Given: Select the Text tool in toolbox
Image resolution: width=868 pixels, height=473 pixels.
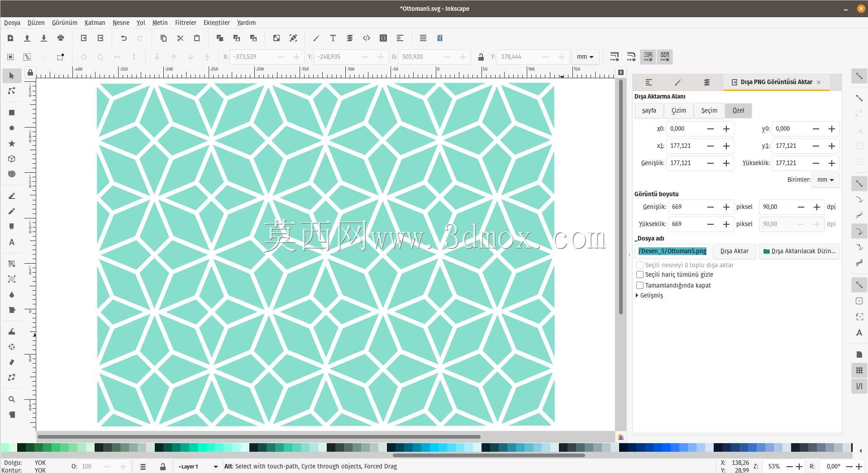Looking at the screenshot, I should [12, 242].
